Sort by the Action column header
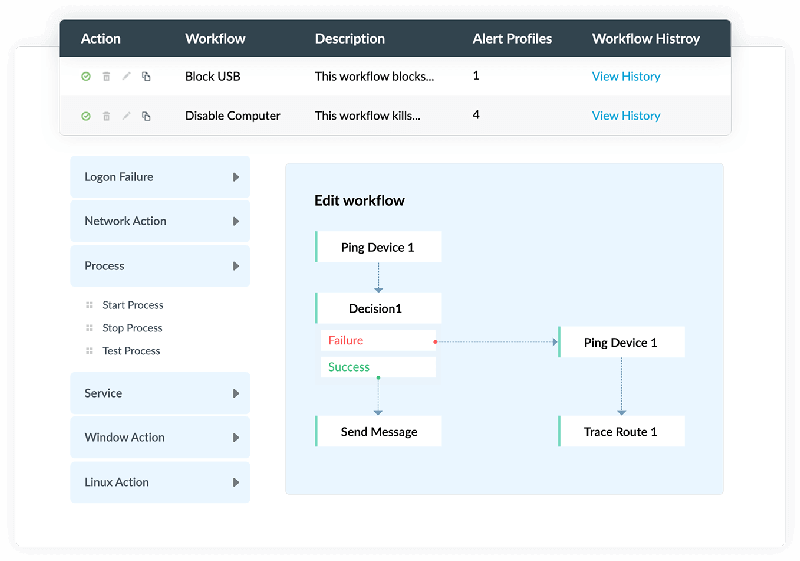The width and height of the screenshot is (800, 561). pos(101,39)
